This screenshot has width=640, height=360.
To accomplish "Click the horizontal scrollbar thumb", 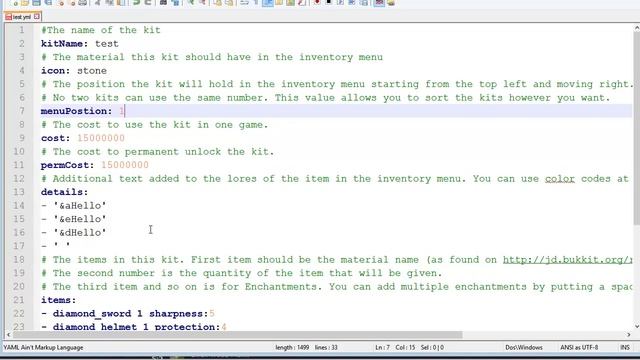I will pos(238,335).
